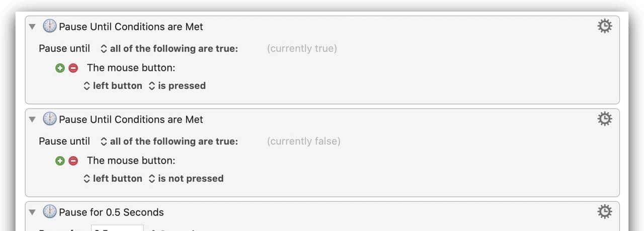Viewport: 644px width, 231px height.
Task: Open 'all of the following' dropdown, currently false
Action: click(169, 142)
